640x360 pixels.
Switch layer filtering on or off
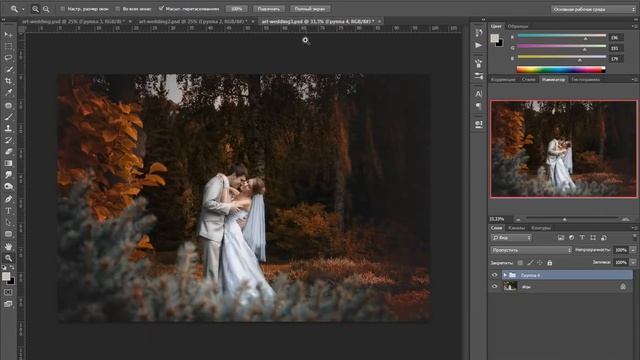point(634,237)
